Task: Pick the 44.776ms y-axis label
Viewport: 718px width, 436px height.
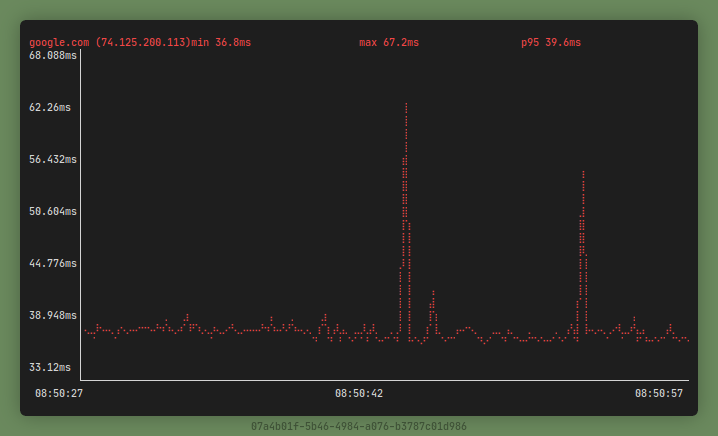Action: [x=53, y=264]
